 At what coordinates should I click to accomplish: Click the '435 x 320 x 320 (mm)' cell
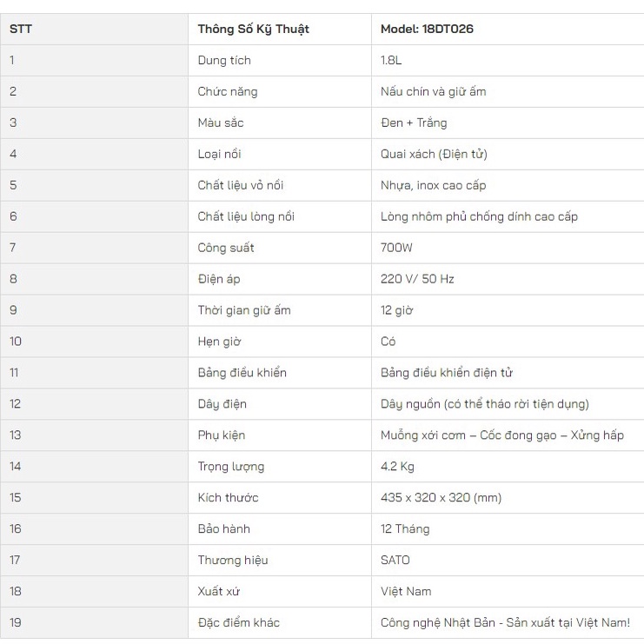[x=441, y=498]
